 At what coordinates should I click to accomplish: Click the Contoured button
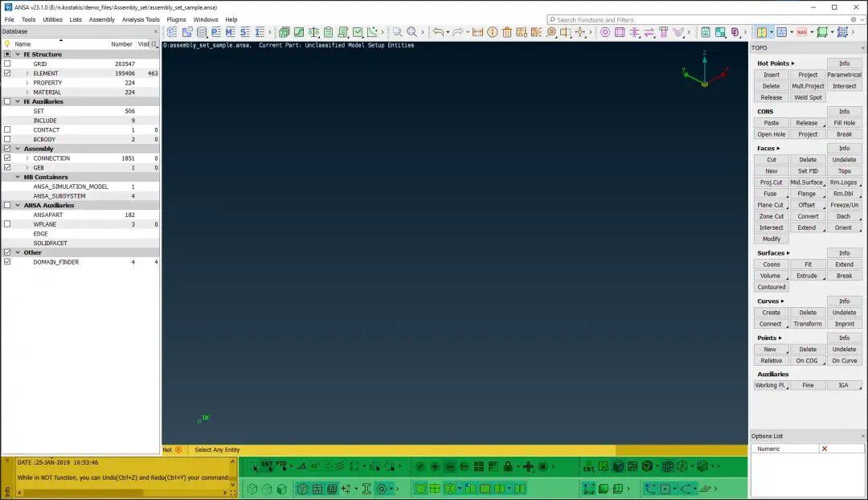click(x=771, y=287)
